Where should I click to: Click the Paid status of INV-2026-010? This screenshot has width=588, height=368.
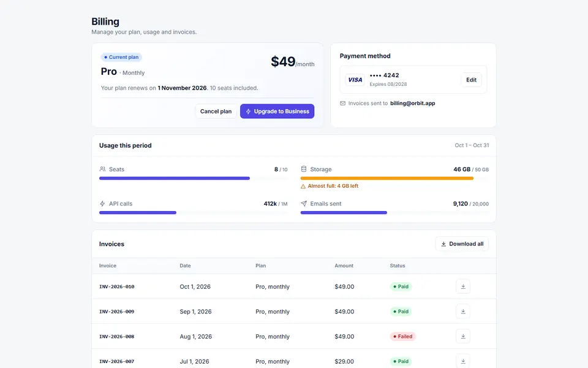[x=401, y=286]
